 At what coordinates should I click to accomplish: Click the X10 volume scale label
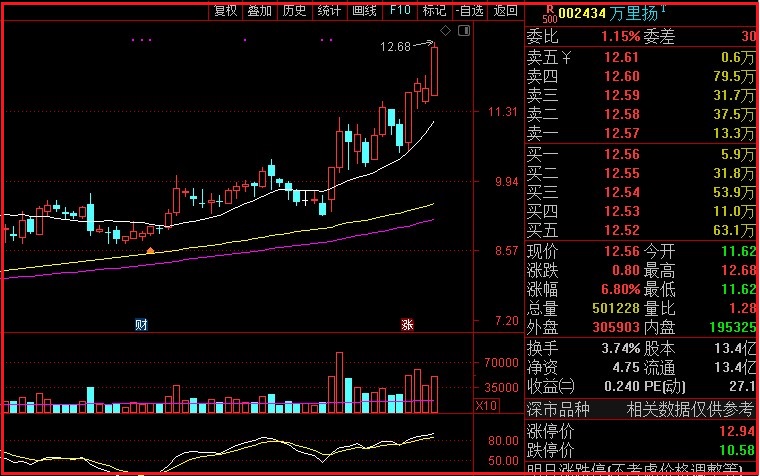click(x=486, y=405)
